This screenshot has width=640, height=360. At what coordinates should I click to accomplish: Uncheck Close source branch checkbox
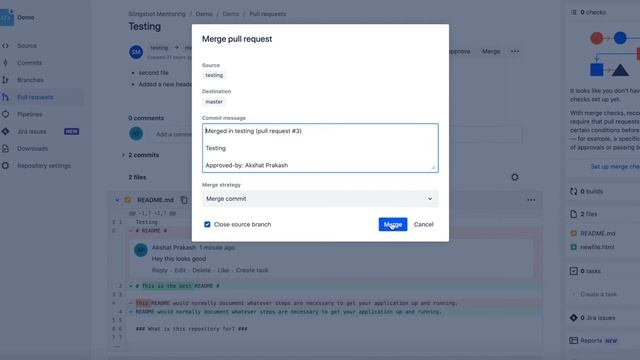coord(207,224)
